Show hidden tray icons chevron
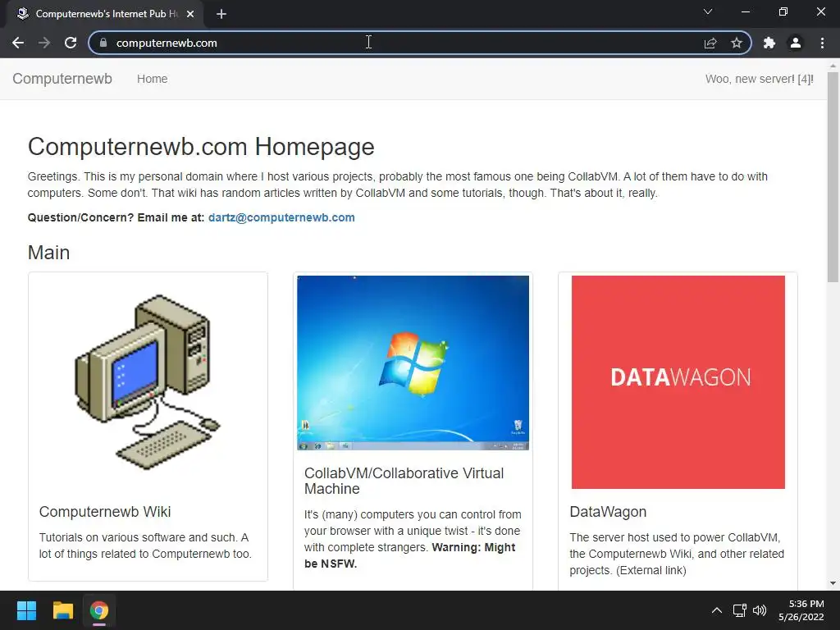Image resolution: width=840 pixels, height=630 pixels. [x=717, y=610]
